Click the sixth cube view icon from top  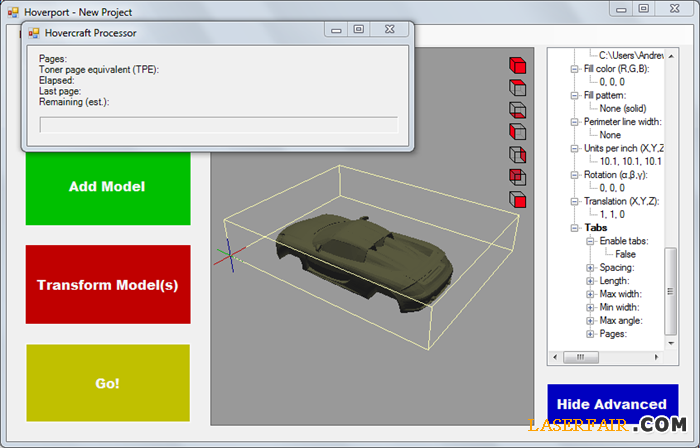pyautogui.click(x=517, y=177)
